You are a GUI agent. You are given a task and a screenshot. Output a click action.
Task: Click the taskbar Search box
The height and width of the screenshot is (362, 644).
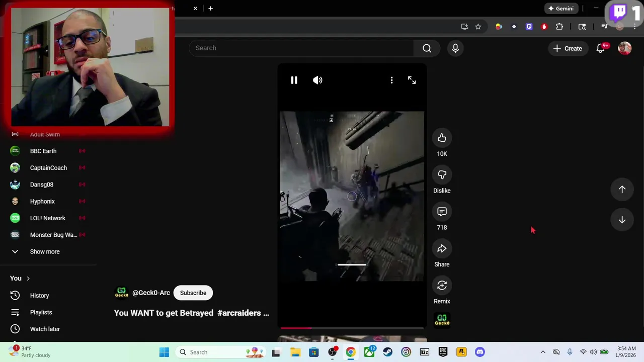[x=219, y=352]
